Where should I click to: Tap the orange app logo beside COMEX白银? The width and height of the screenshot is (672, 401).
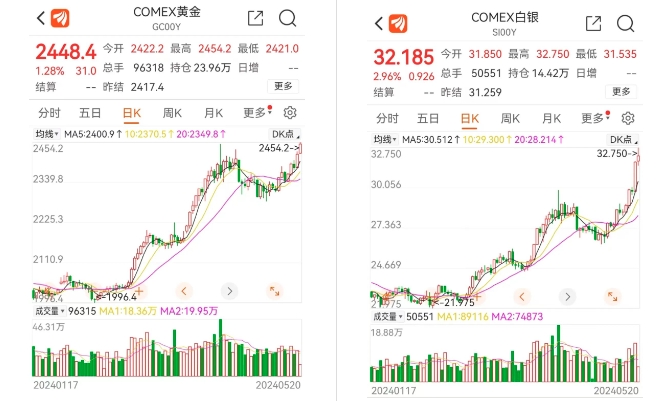[398, 24]
